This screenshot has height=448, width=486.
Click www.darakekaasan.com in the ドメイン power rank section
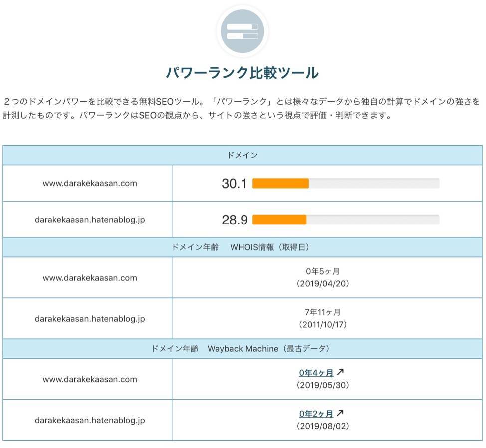90,183
